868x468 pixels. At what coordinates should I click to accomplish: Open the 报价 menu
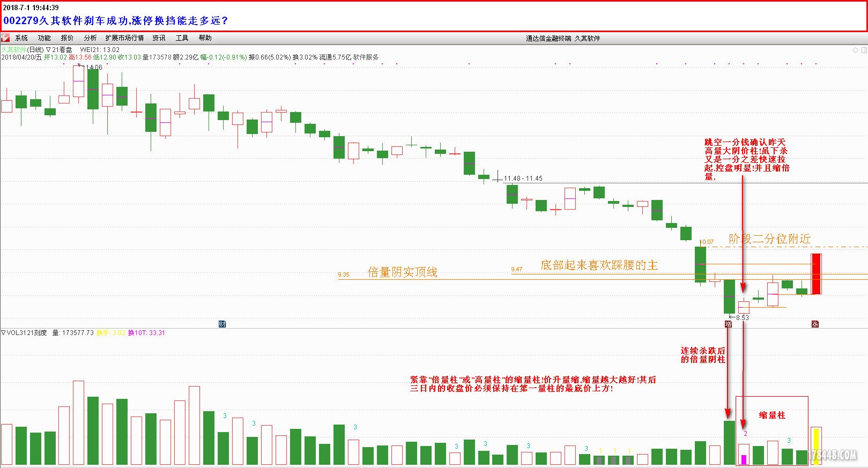[67, 38]
